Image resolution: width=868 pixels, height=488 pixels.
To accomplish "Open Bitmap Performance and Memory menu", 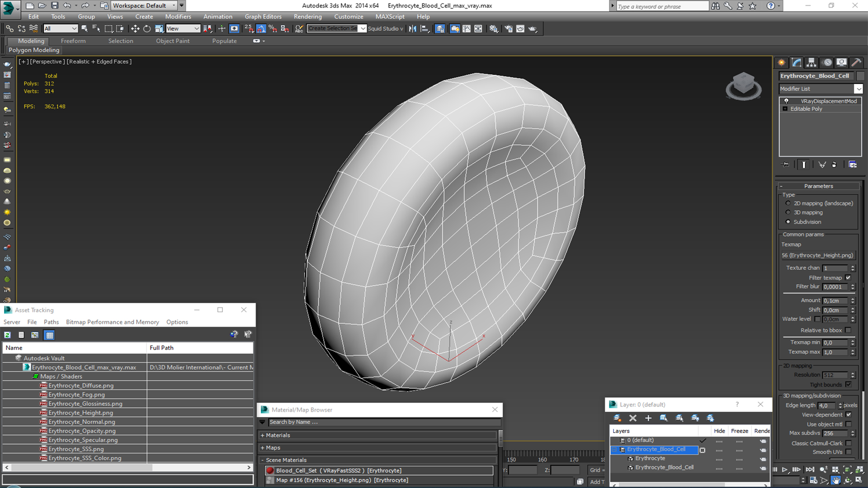I will pyautogui.click(x=113, y=322).
